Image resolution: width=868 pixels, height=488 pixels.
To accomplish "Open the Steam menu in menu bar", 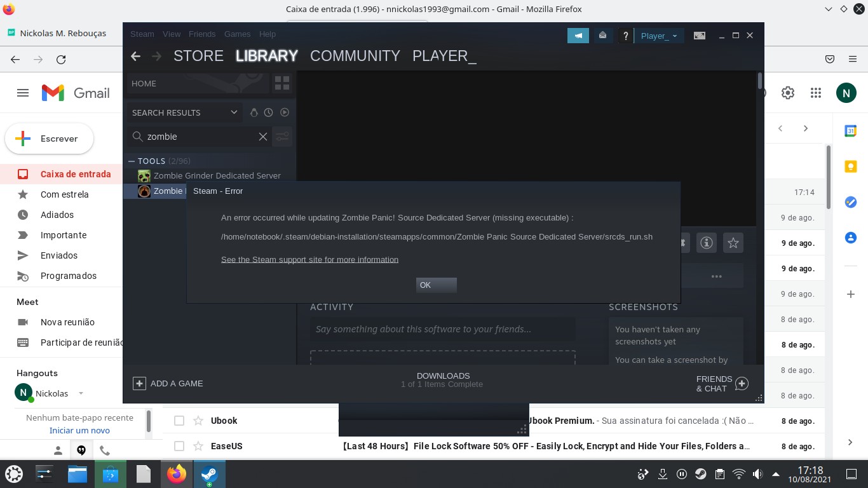I will (142, 34).
